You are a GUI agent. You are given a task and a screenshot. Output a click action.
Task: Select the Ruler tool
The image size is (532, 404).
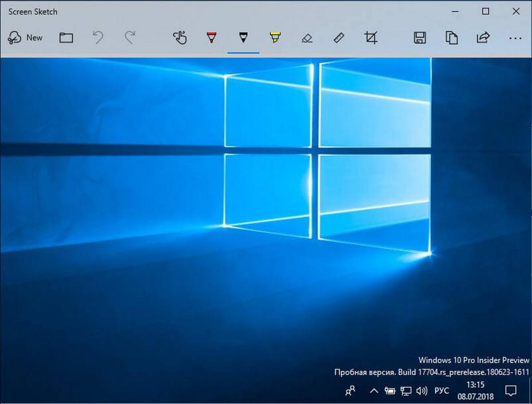(x=339, y=38)
